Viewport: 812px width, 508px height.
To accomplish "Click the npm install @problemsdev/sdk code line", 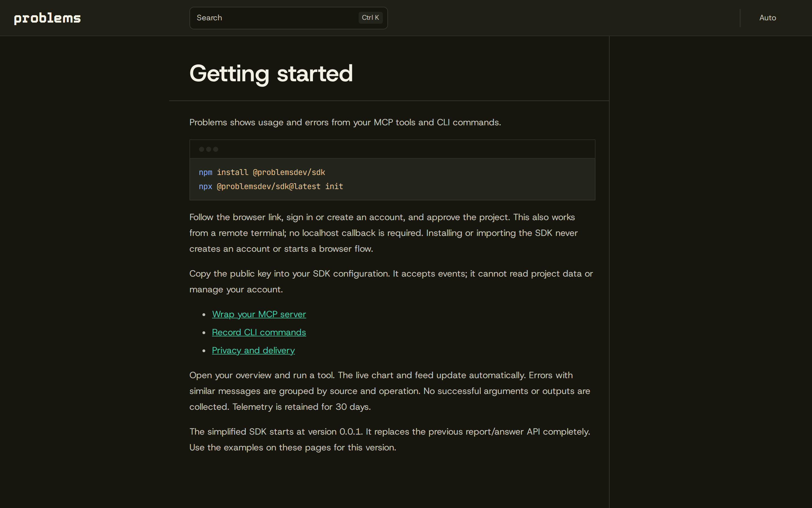I will (262, 172).
